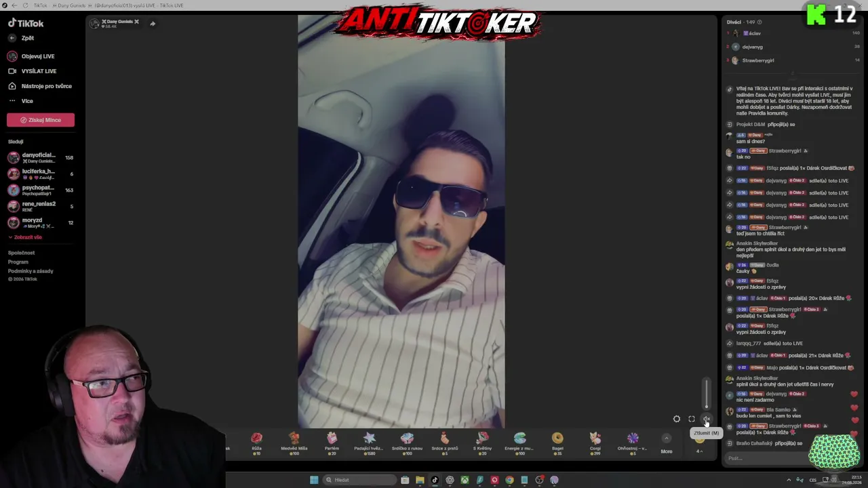Send the Medvěd Míša gift
This screenshot has width=868, height=488.
coord(294,443)
